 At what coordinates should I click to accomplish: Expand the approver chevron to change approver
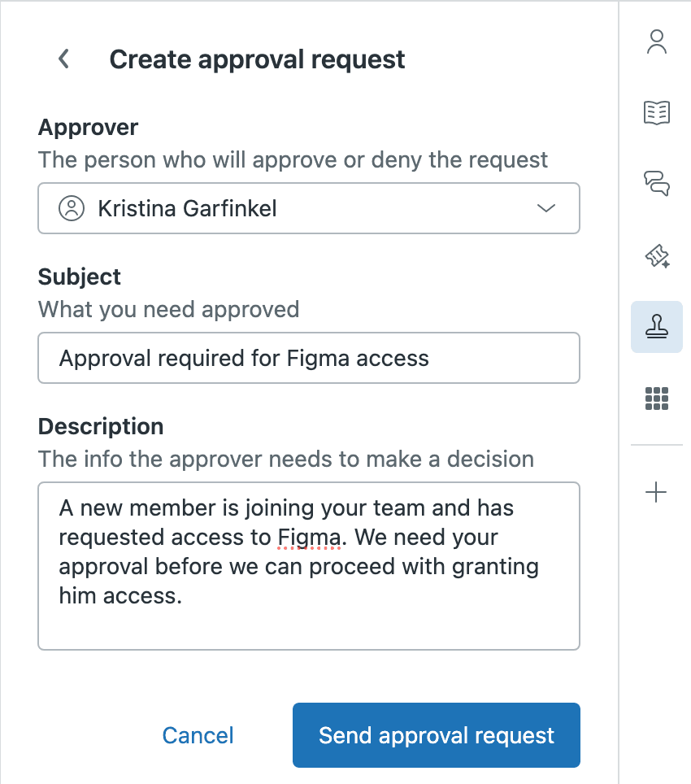[x=546, y=208]
